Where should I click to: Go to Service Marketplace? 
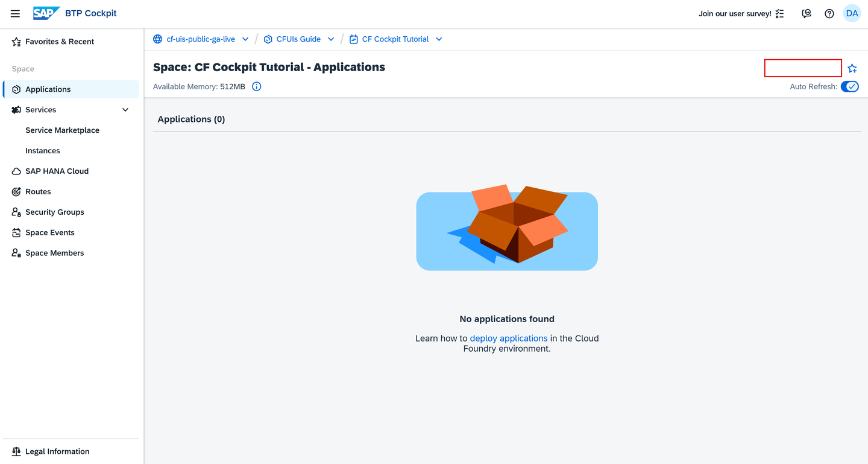[x=71, y=130]
